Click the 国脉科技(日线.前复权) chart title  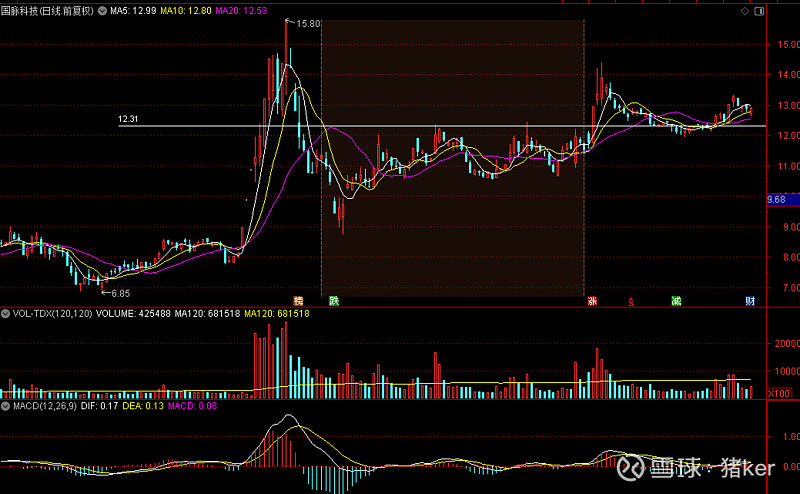(x=47, y=11)
